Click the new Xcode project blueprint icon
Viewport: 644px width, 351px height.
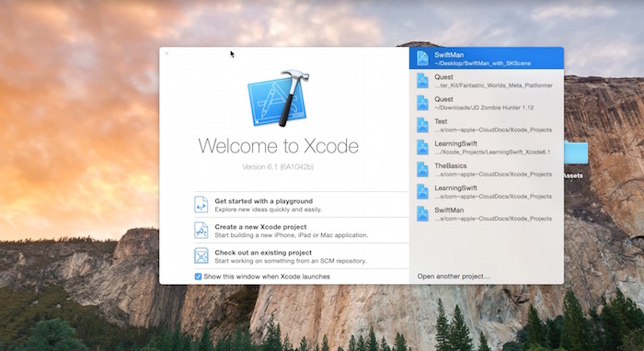pos(201,230)
